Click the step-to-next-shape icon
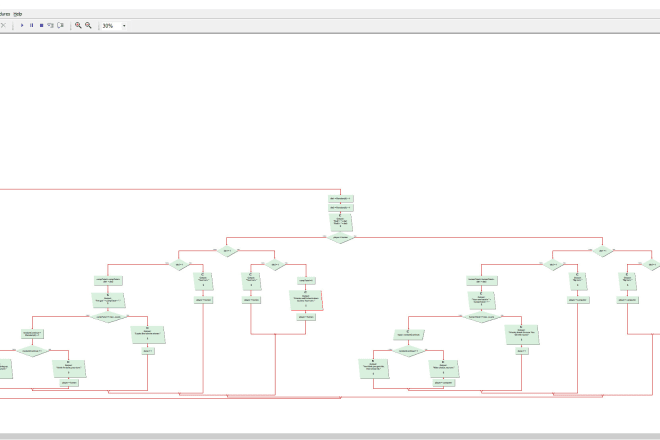The image size is (660, 440). click(51, 25)
